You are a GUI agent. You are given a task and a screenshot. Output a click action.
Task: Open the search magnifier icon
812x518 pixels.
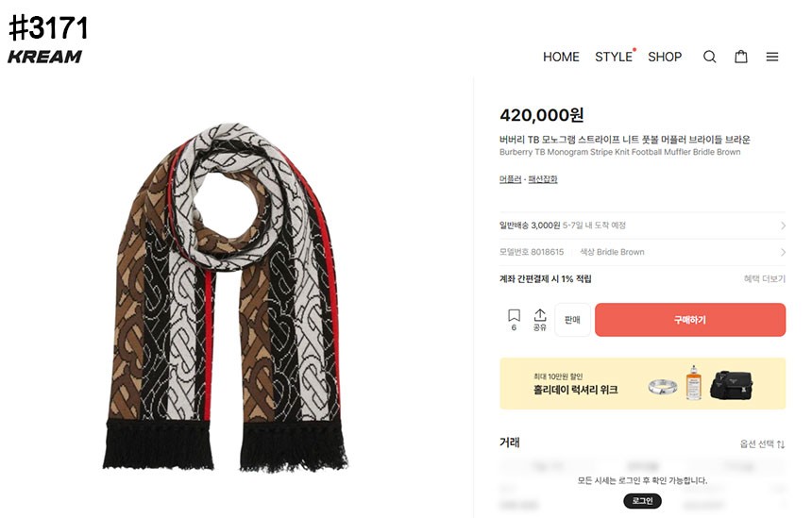(x=709, y=57)
